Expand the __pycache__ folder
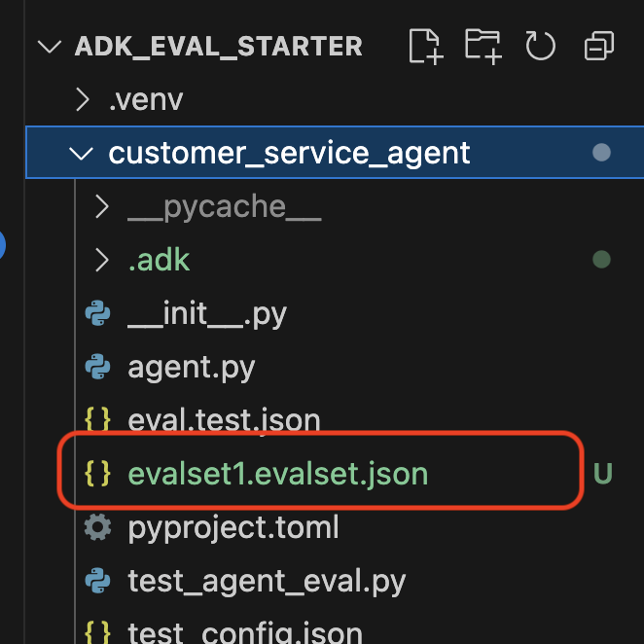This screenshot has height=644, width=644. (101, 206)
